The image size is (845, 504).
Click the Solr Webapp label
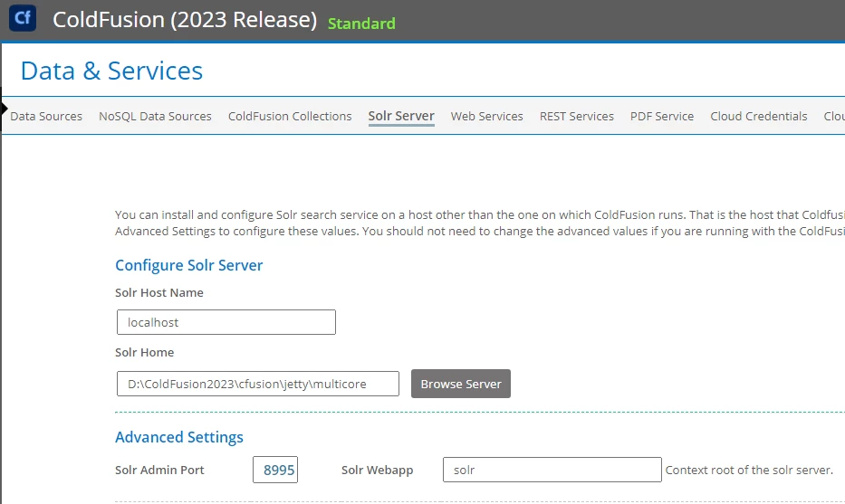coord(378,471)
